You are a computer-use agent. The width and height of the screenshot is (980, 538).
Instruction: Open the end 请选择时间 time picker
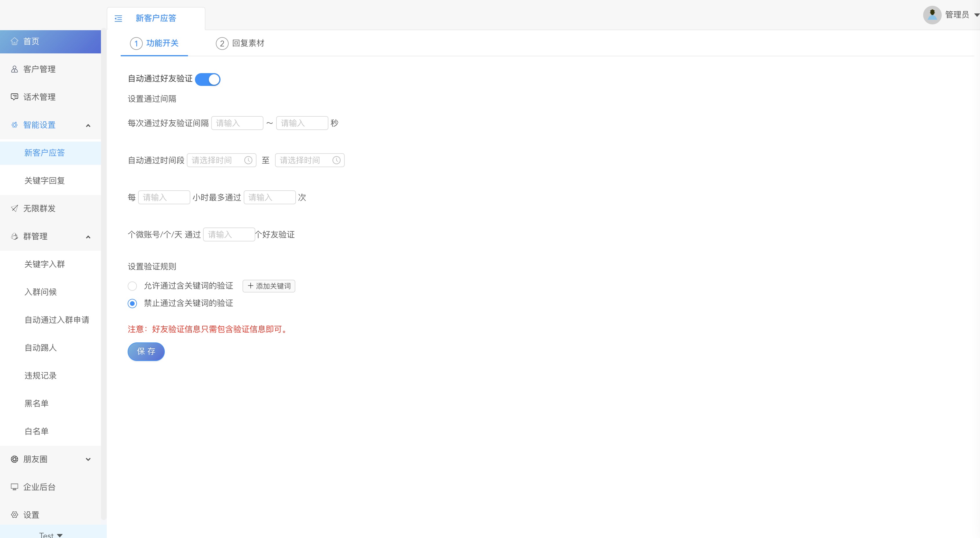[x=310, y=160]
